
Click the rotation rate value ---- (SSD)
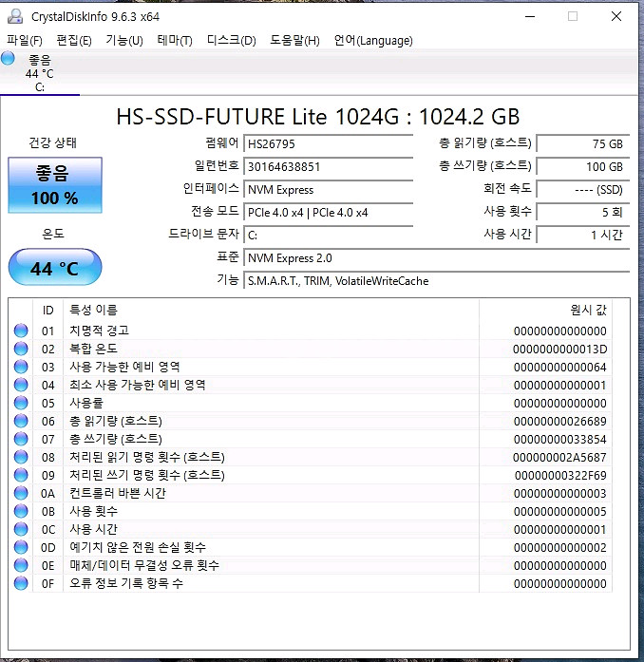(x=583, y=189)
